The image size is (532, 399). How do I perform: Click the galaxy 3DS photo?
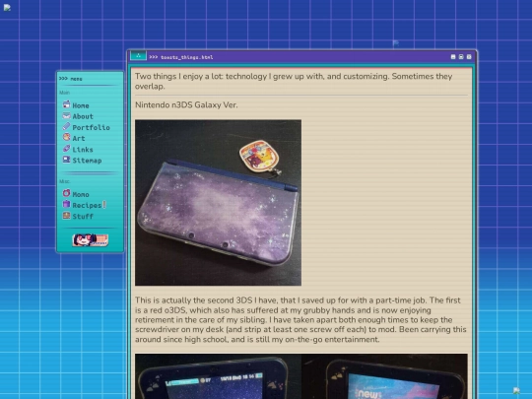click(x=218, y=203)
